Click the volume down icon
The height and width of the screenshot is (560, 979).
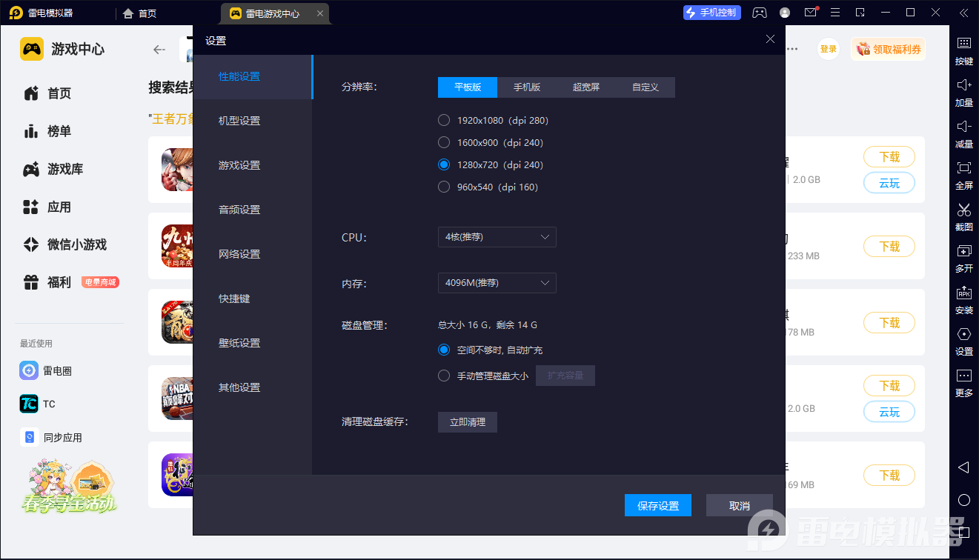[963, 127]
